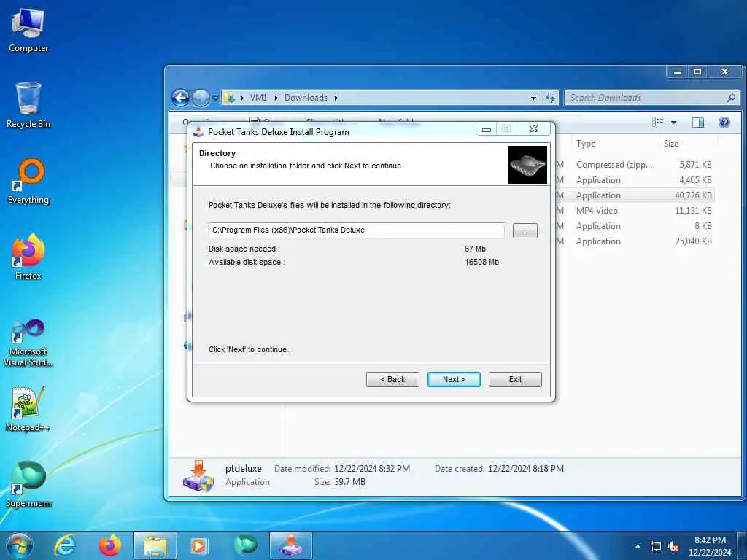Close the installer with X button

coord(533,128)
